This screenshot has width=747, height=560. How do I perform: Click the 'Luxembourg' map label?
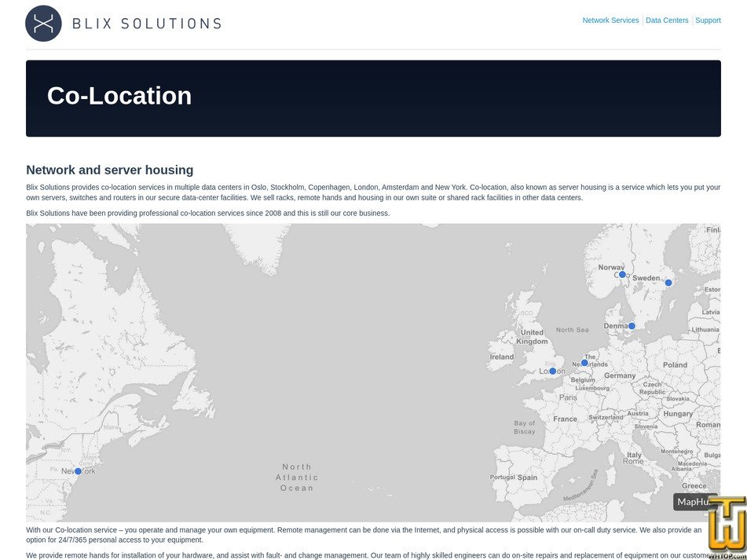[592, 388]
